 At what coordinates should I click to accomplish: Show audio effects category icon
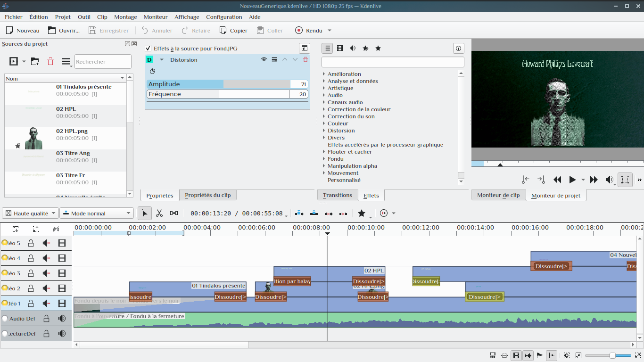click(x=353, y=48)
